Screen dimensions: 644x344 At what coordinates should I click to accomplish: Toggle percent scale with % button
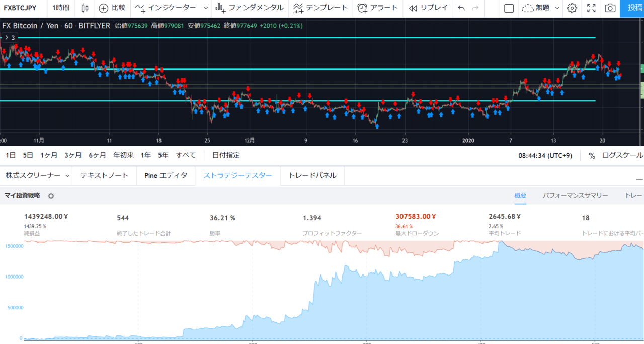(592, 156)
